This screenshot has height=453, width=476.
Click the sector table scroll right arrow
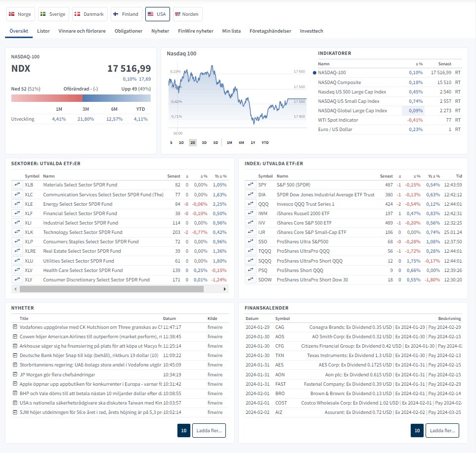coord(224,289)
